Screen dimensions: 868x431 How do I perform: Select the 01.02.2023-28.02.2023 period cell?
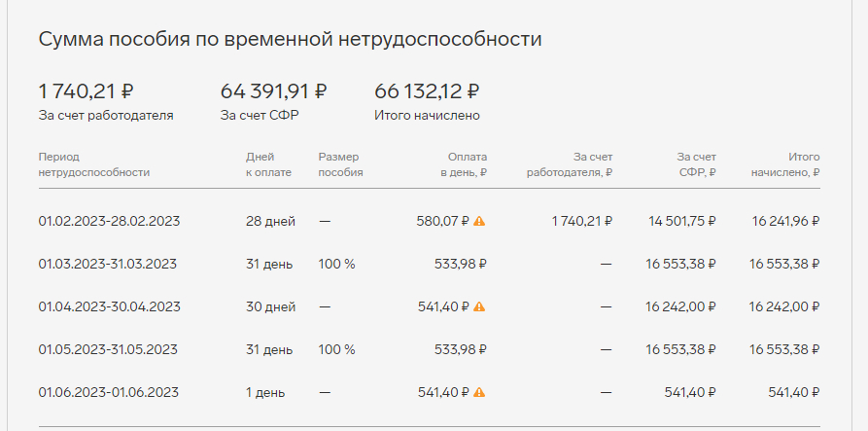tap(109, 221)
